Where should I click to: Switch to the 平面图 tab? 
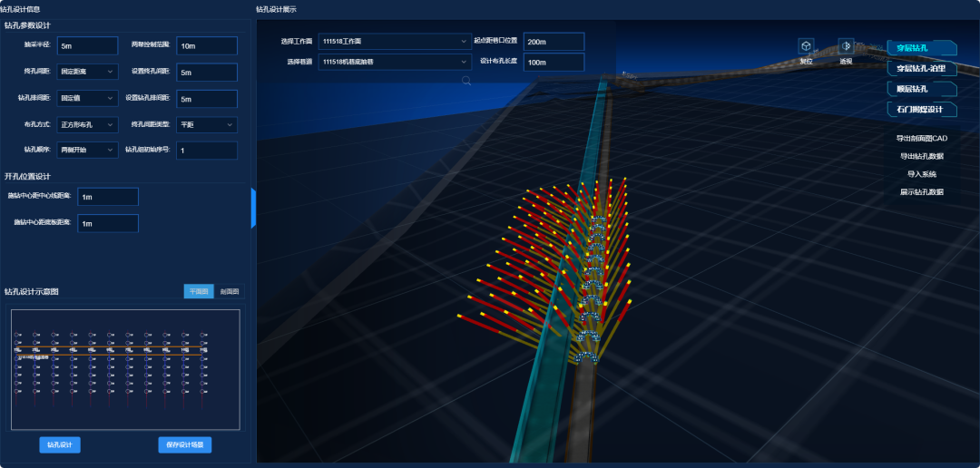199,292
